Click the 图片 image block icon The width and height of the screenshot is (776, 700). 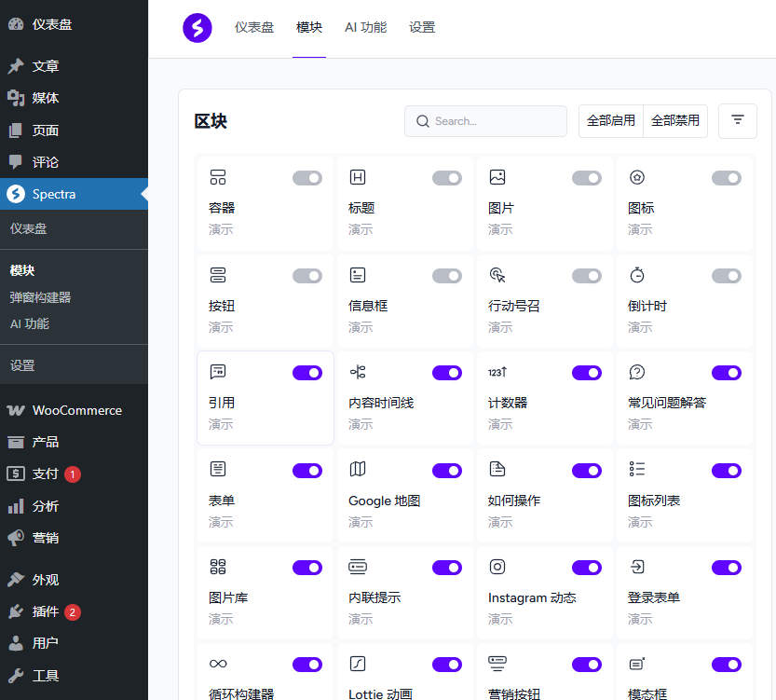497,177
